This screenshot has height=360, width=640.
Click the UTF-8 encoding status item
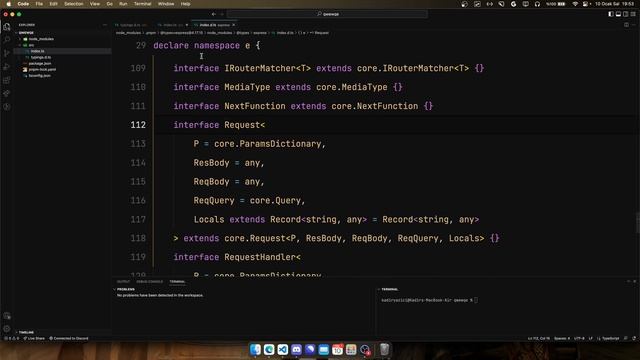tap(579, 338)
